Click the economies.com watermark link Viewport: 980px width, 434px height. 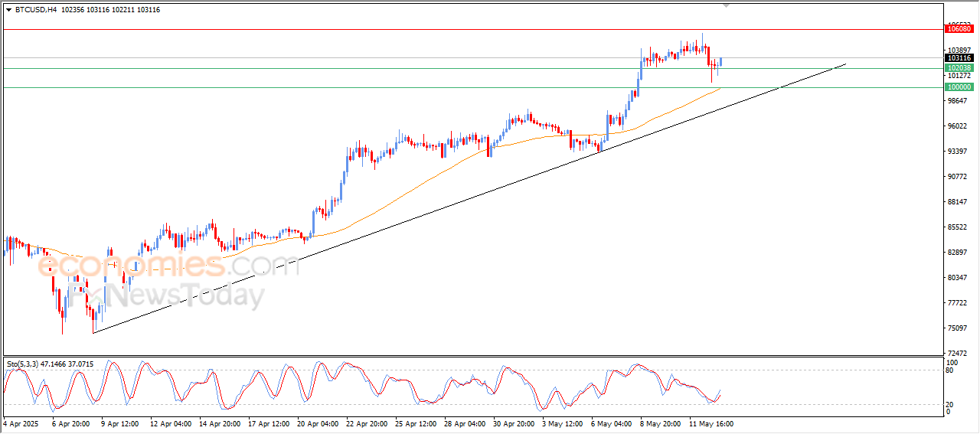pyautogui.click(x=168, y=265)
